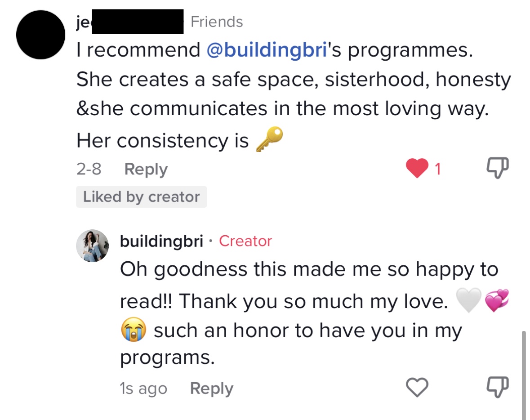
Task: Dislike buildingbri's reply using thumbs-down icon
Action: click(498, 387)
